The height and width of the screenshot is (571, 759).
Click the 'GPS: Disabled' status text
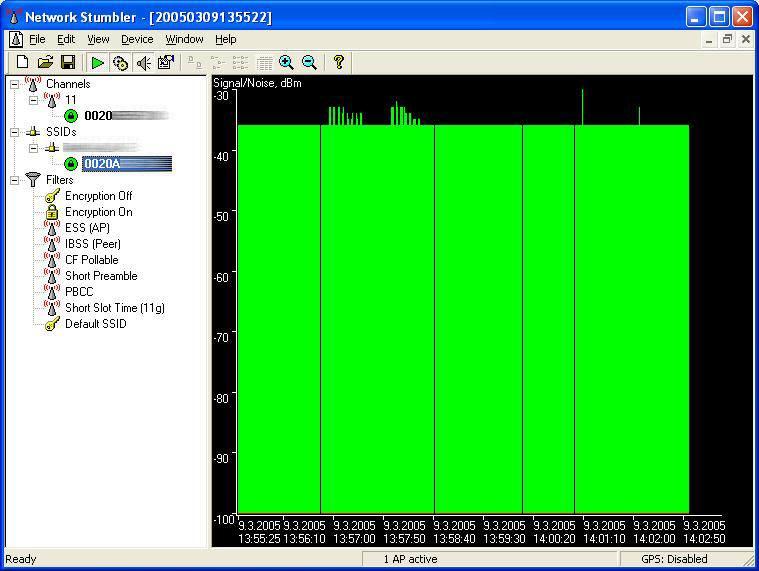674,559
